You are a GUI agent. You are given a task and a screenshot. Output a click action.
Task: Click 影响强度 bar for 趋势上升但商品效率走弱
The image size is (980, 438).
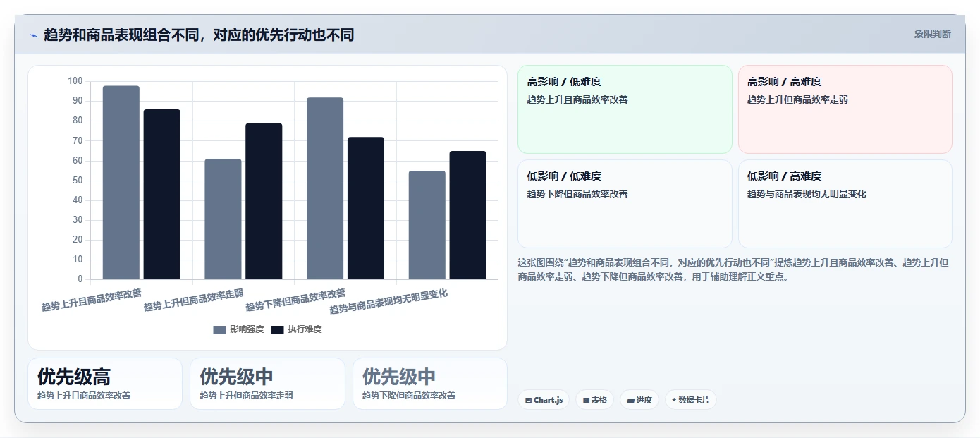[x=223, y=219]
